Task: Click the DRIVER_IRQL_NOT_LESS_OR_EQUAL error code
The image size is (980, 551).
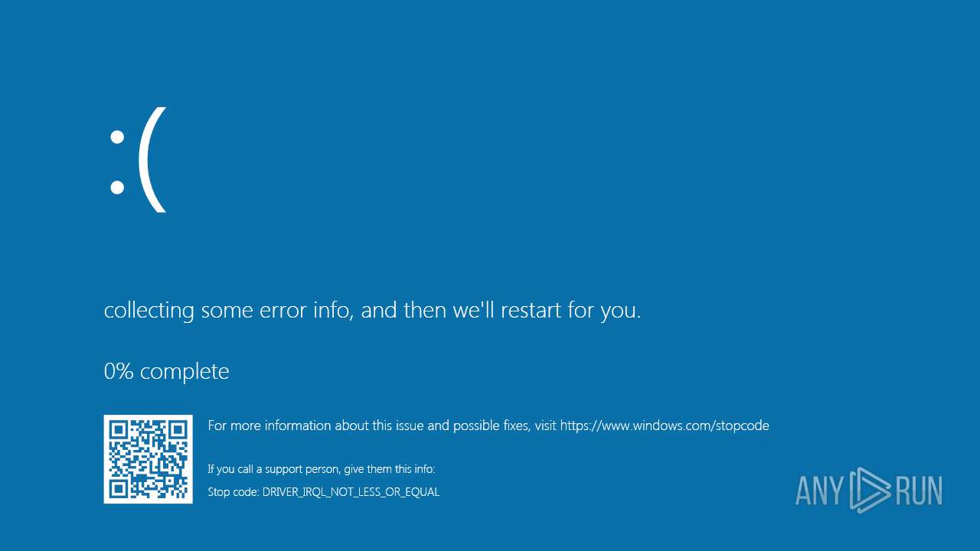Action: 351,492
